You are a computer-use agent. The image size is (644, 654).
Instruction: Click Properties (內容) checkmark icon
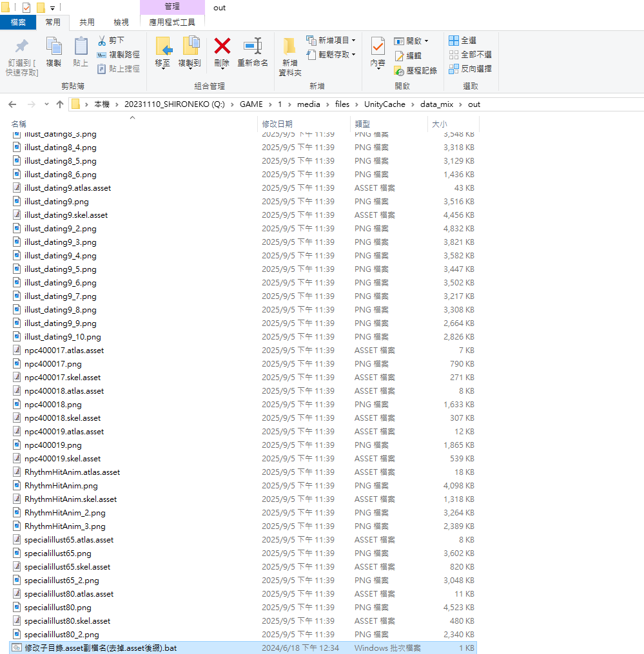click(x=378, y=46)
